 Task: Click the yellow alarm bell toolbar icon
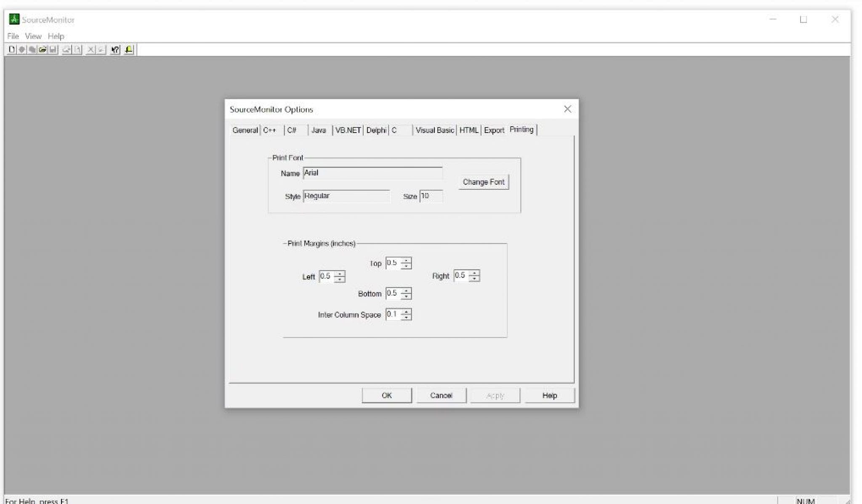click(x=128, y=50)
